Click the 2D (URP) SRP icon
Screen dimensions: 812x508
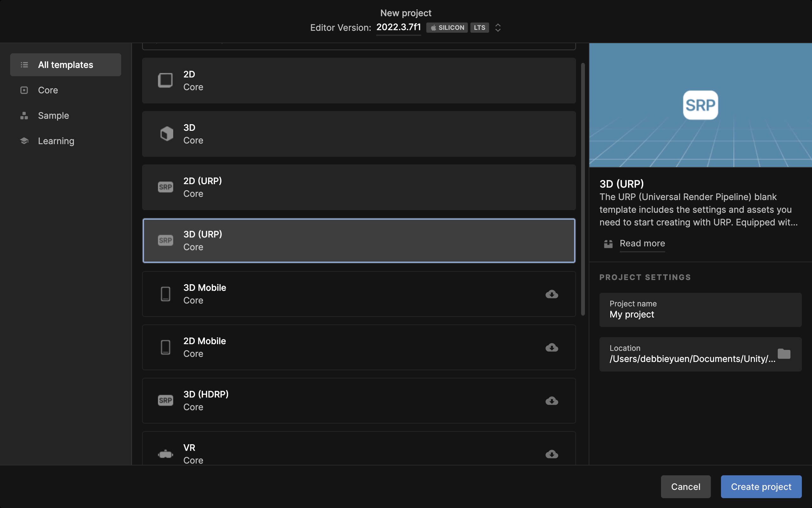click(166, 187)
